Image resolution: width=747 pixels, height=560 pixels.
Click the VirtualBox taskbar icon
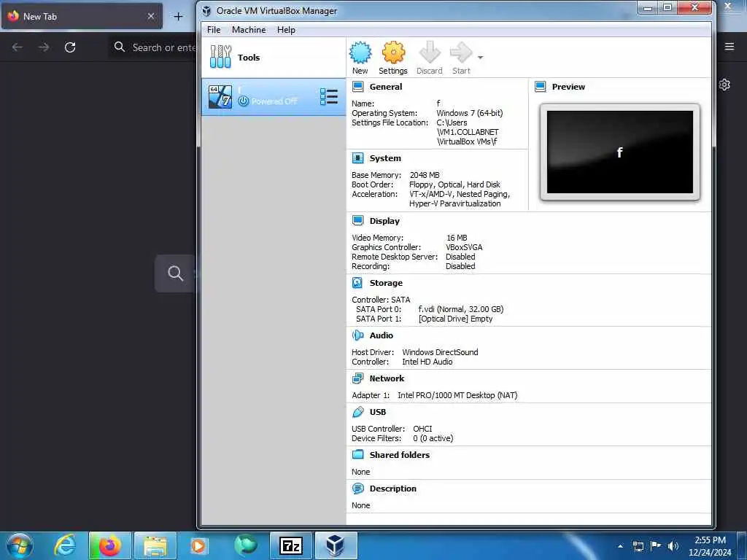point(336,545)
